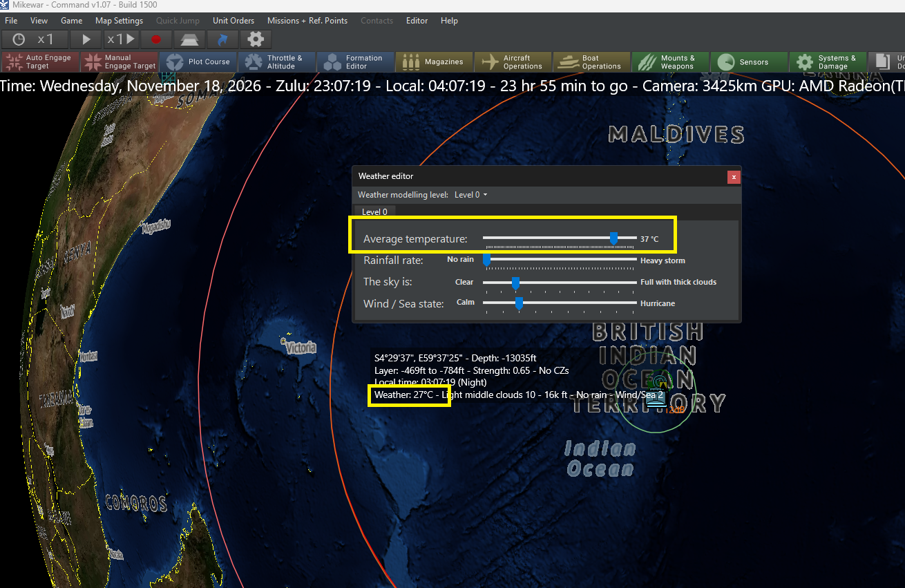Open the Sensors panel
Image resolution: width=905 pixels, height=588 pixels.
point(750,62)
